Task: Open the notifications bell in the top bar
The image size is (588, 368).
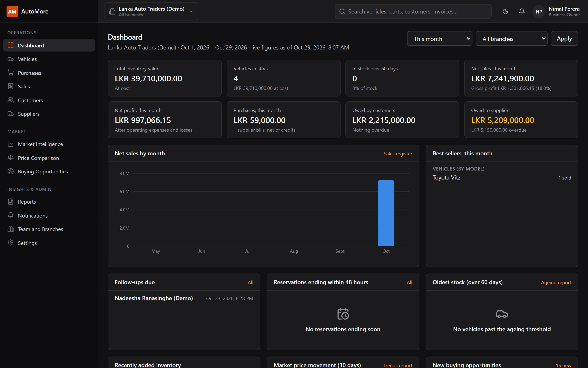Action: point(522,11)
